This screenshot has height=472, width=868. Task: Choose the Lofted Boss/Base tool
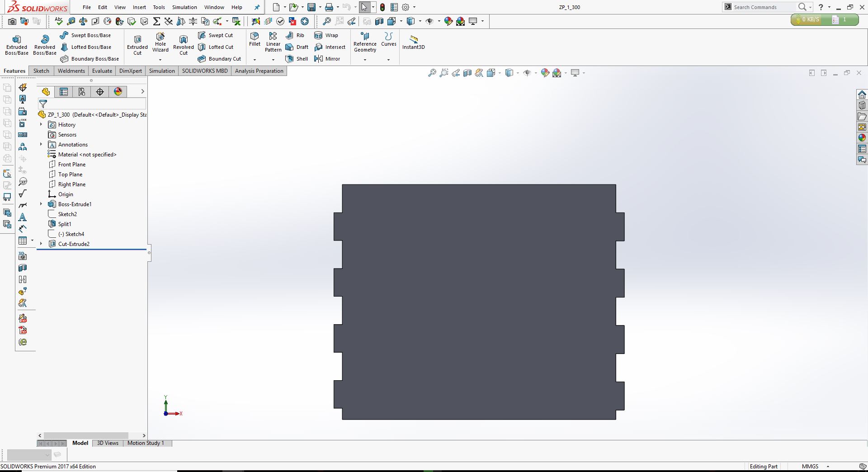click(85, 47)
